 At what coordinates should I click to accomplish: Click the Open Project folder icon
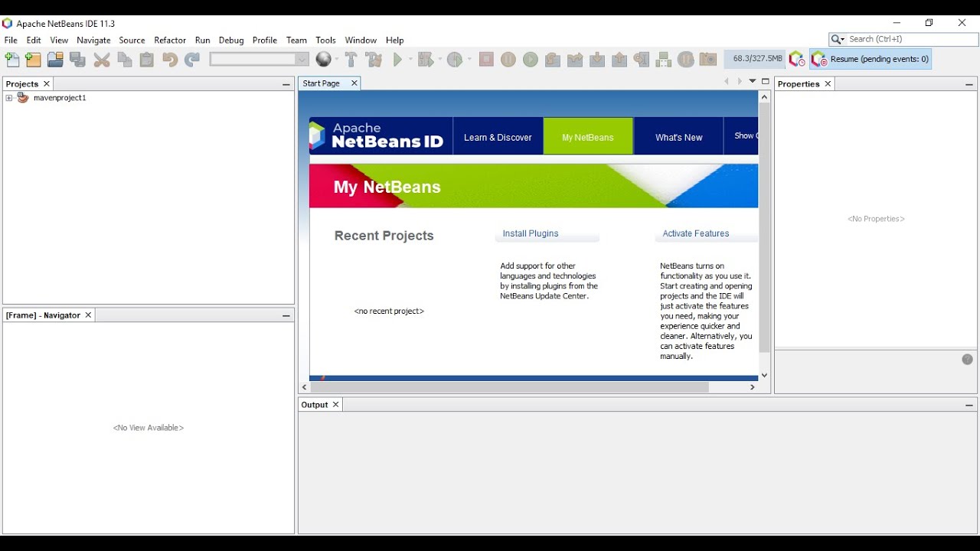point(55,60)
